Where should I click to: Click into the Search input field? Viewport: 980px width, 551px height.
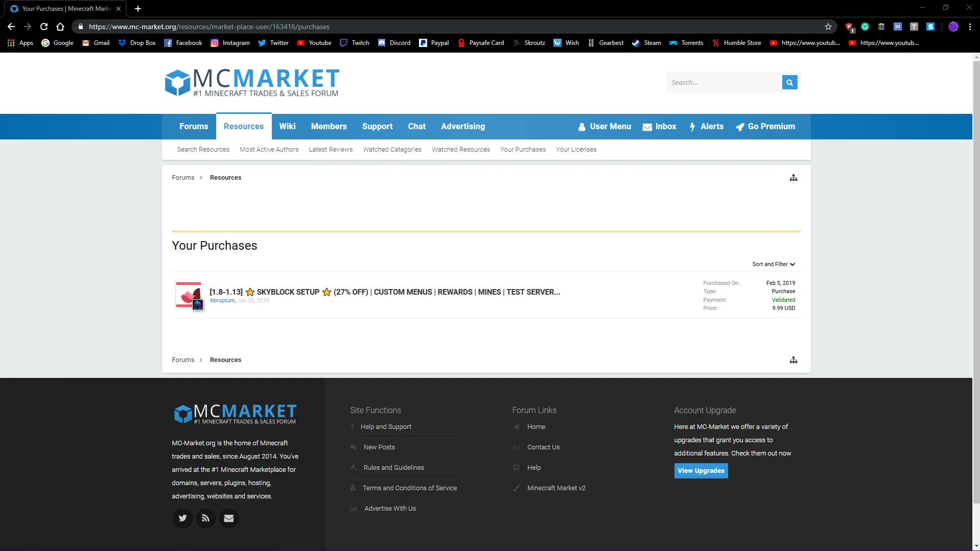(x=724, y=82)
